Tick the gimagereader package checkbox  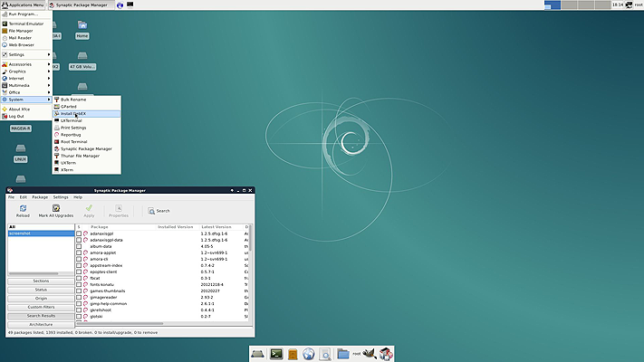click(x=79, y=297)
